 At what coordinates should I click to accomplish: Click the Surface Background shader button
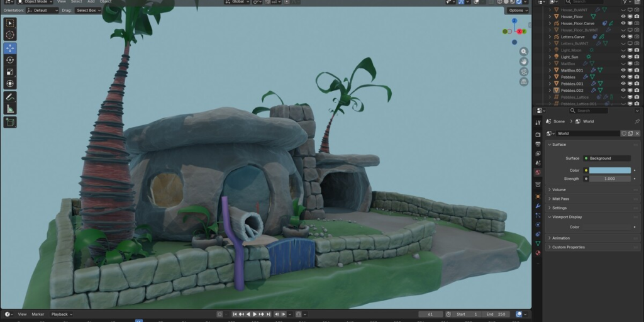(607, 158)
